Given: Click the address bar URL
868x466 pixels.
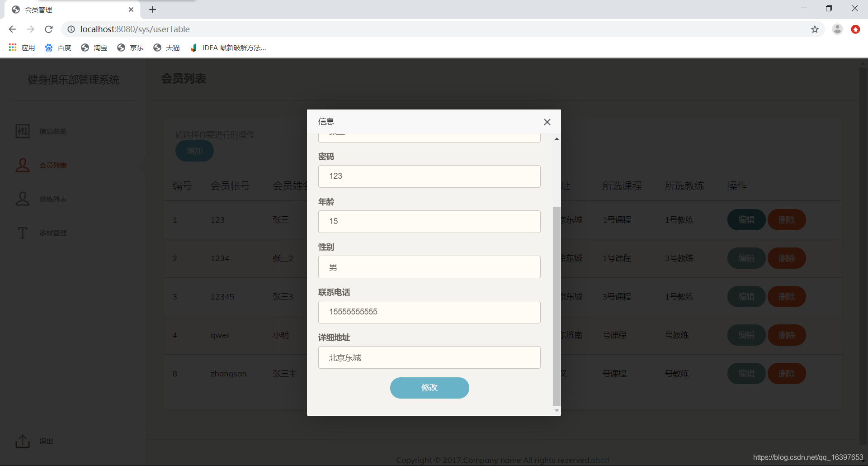Looking at the screenshot, I should 135,29.
